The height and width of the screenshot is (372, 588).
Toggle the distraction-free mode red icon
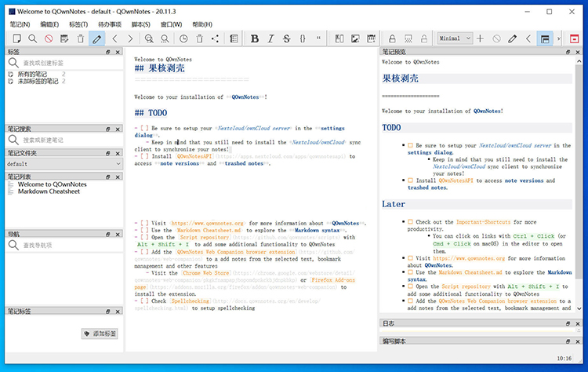(x=575, y=38)
